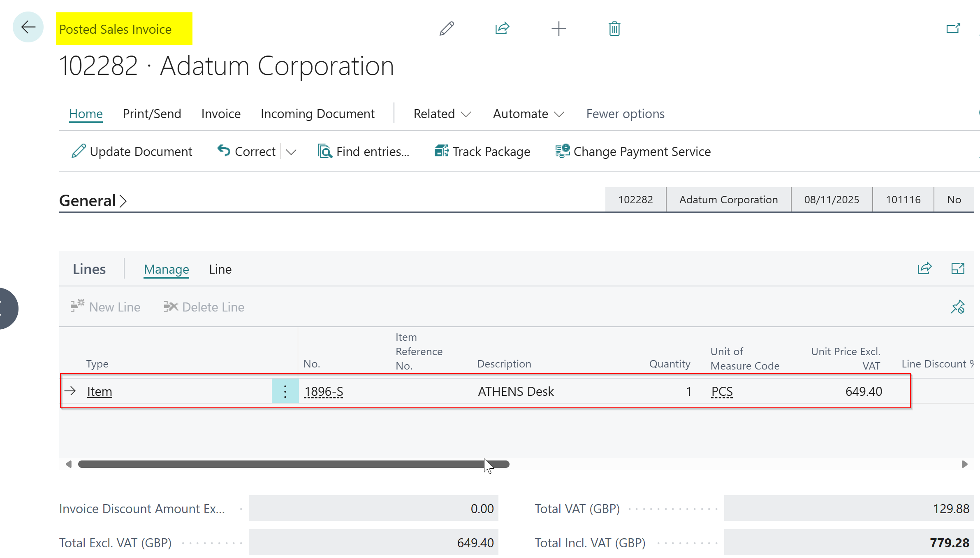The width and height of the screenshot is (980, 558).
Task: Click share icon in Lines section
Action: (924, 269)
